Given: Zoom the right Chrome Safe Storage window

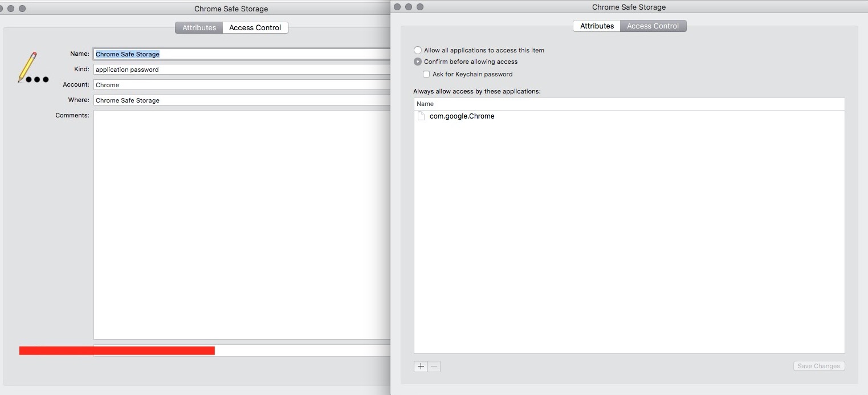Looking at the screenshot, I should [420, 7].
